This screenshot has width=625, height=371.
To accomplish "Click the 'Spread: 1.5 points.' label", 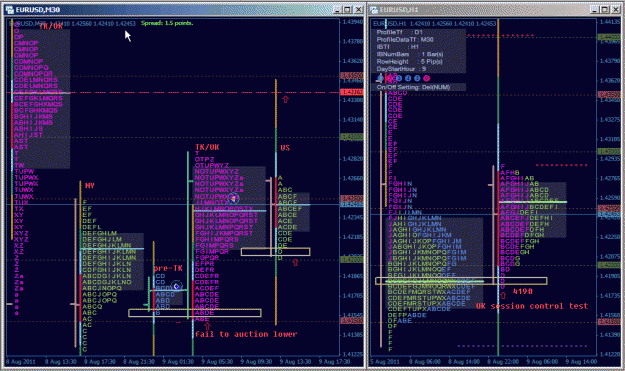I will [167, 23].
